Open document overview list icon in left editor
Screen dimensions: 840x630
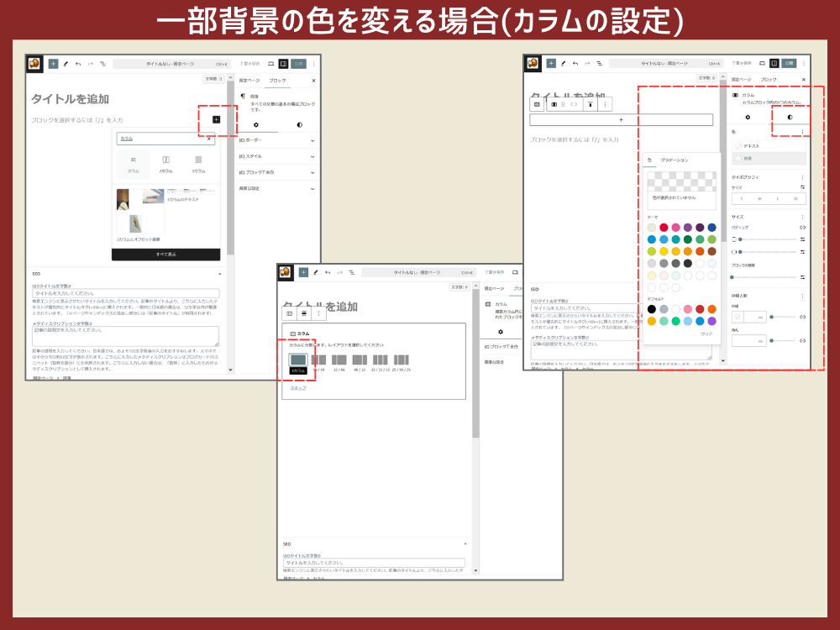click(102, 64)
